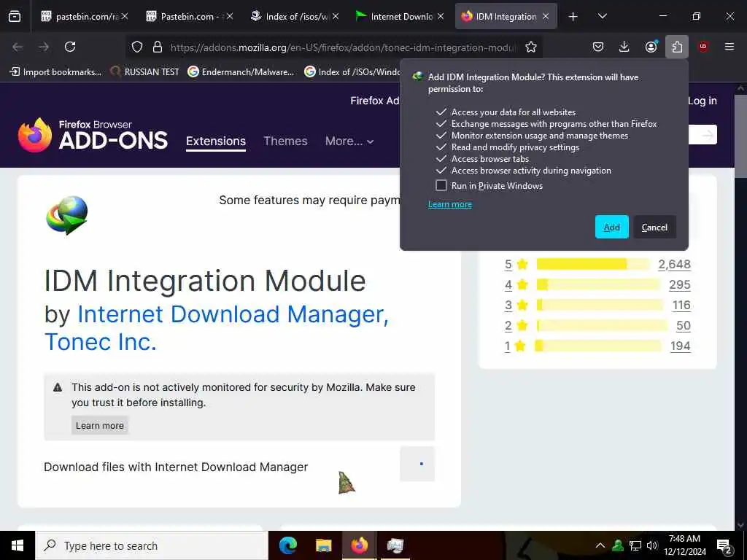Show the 50 two-star reviews
This screenshot has height=560, width=747.
(683, 325)
